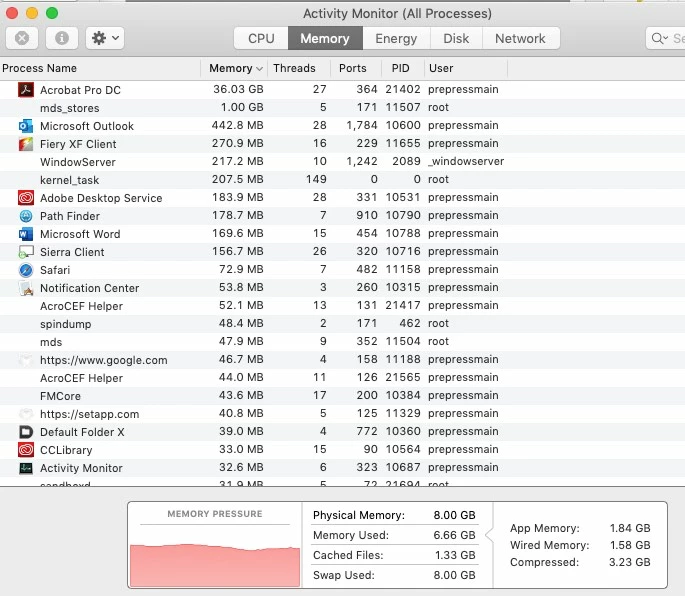This screenshot has height=596, width=685.
Task: Click the 149 threads value for kernel_task
Action: pyautogui.click(x=316, y=179)
